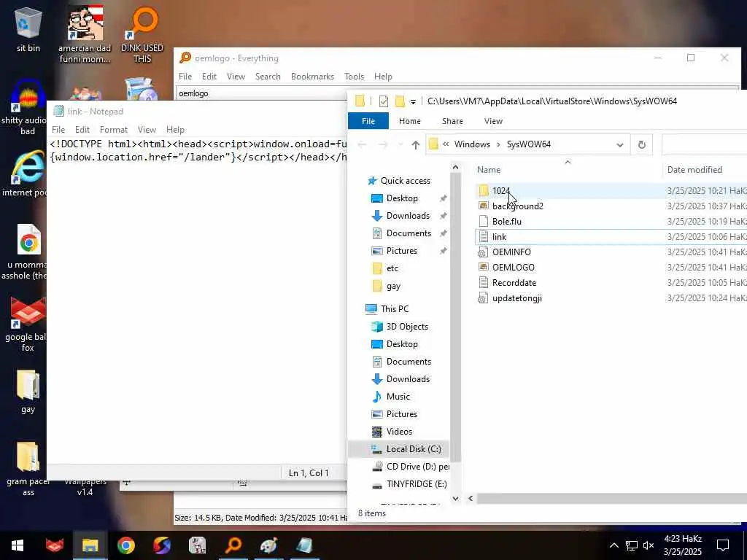This screenshot has height=560, width=747.
Task: Open the sit bin desktop icon
Action: [x=28, y=29]
